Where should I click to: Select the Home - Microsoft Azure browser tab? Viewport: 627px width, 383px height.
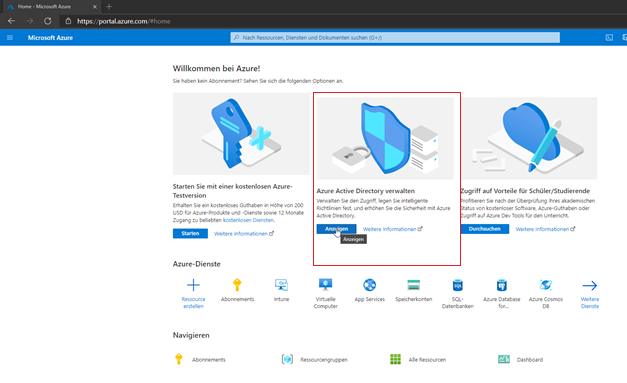[x=52, y=6]
